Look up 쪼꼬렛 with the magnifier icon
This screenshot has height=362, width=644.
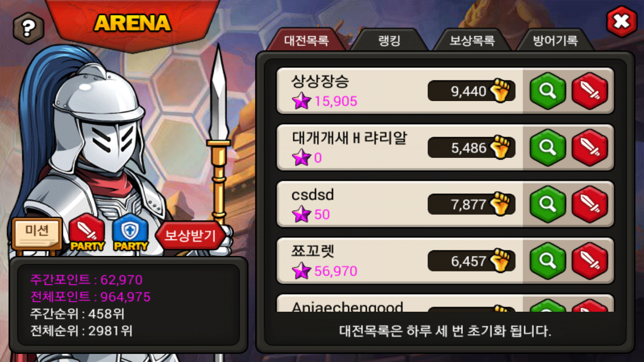pyautogui.click(x=548, y=260)
